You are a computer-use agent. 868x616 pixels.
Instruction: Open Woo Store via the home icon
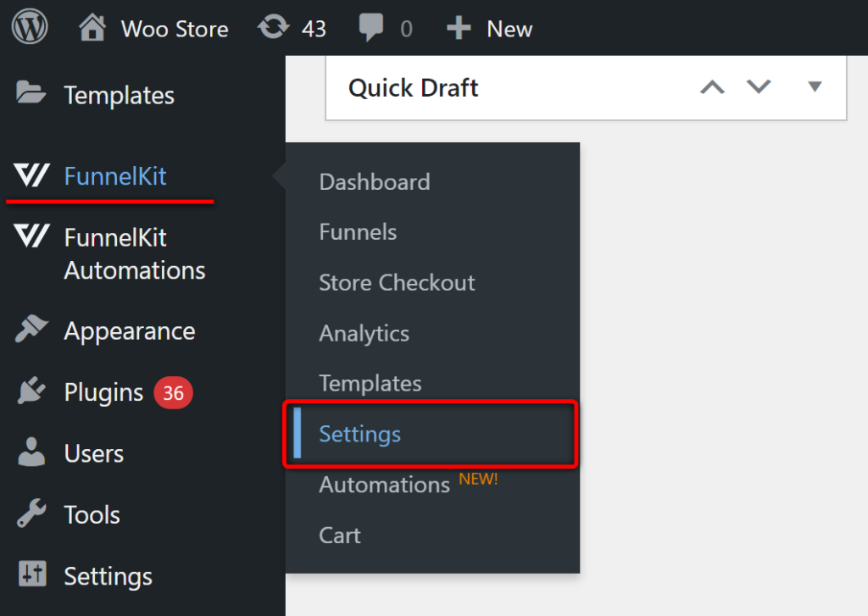[x=92, y=27]
